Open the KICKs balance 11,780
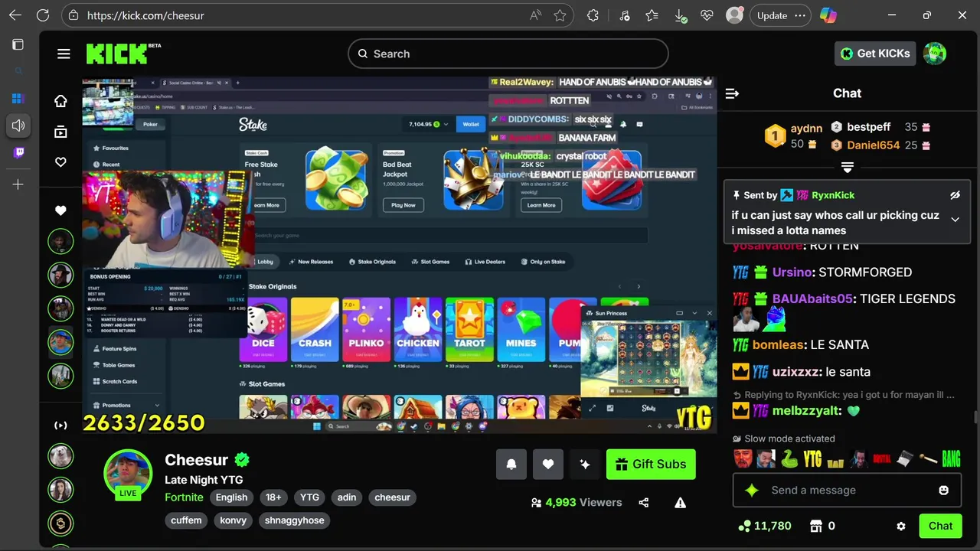The width and height of the screenshot is (980, 551). [x=764, y=526]
